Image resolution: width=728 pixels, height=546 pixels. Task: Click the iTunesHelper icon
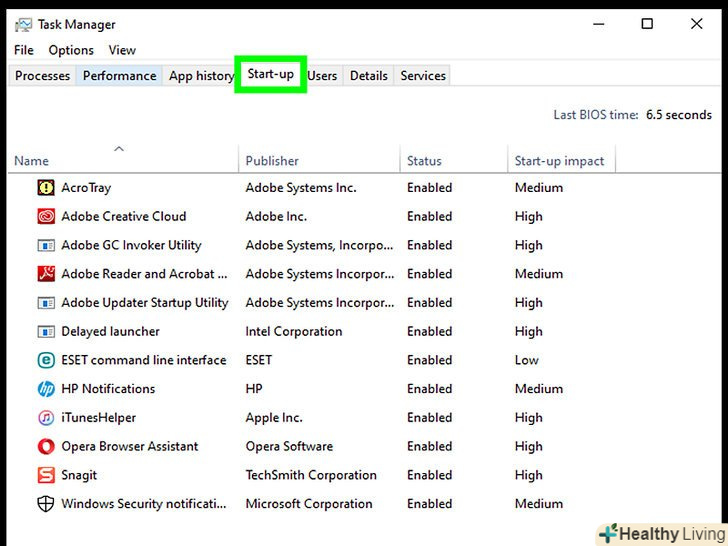tap(46, 418)
